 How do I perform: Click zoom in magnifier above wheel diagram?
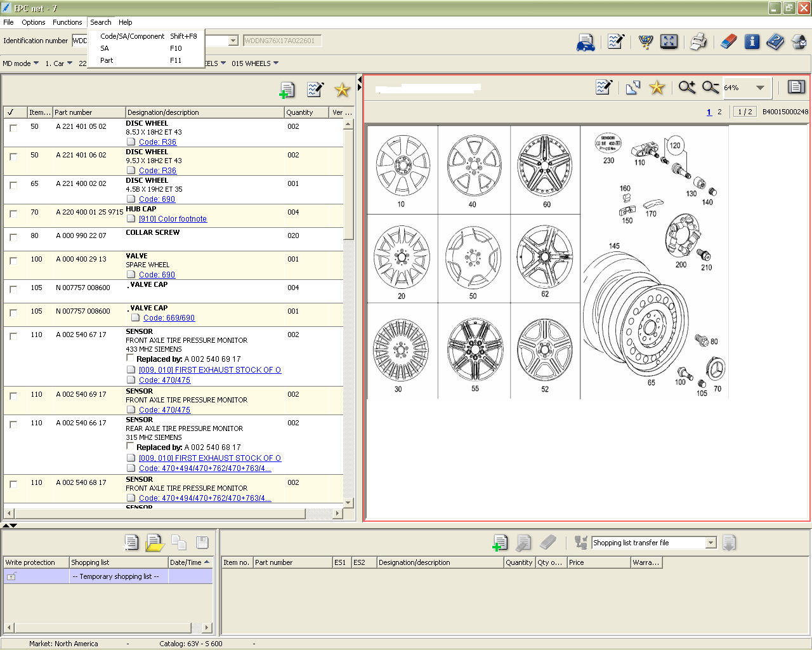(687, 88)
